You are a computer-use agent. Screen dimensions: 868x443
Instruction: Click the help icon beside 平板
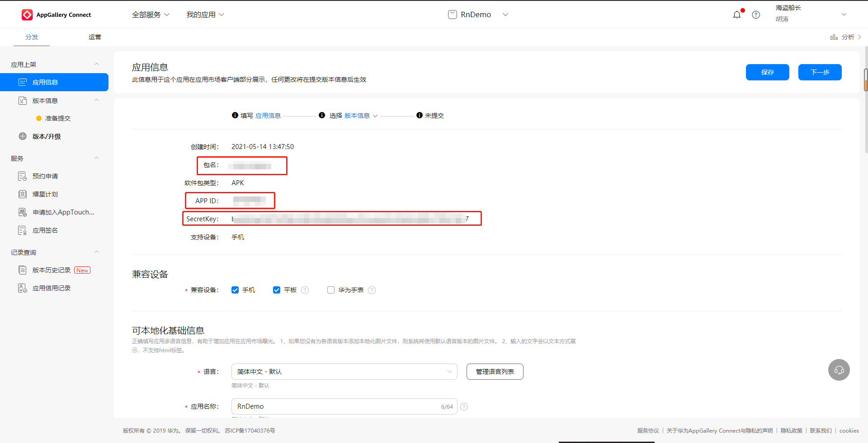click(x=305, y=290)
